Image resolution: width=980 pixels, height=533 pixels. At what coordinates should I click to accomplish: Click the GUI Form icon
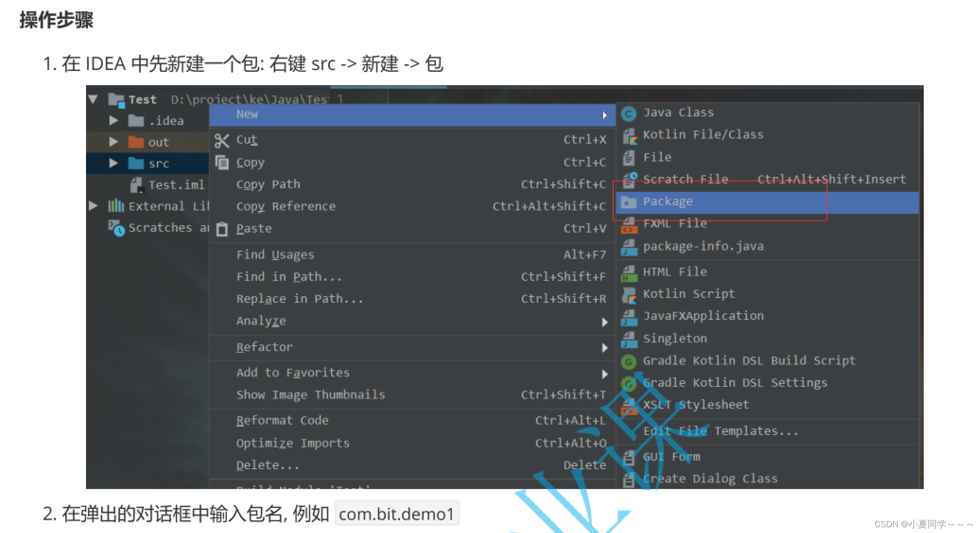628,457
